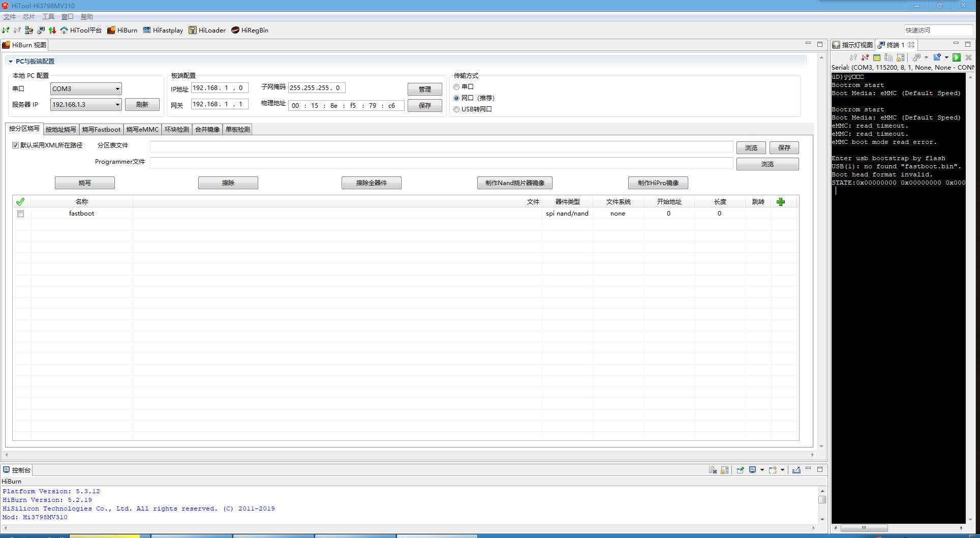Screen dimensions: 980x538
Task: Collapse the PC与板端配置 section
Action: pyautogui.click(x=10, y=62)
